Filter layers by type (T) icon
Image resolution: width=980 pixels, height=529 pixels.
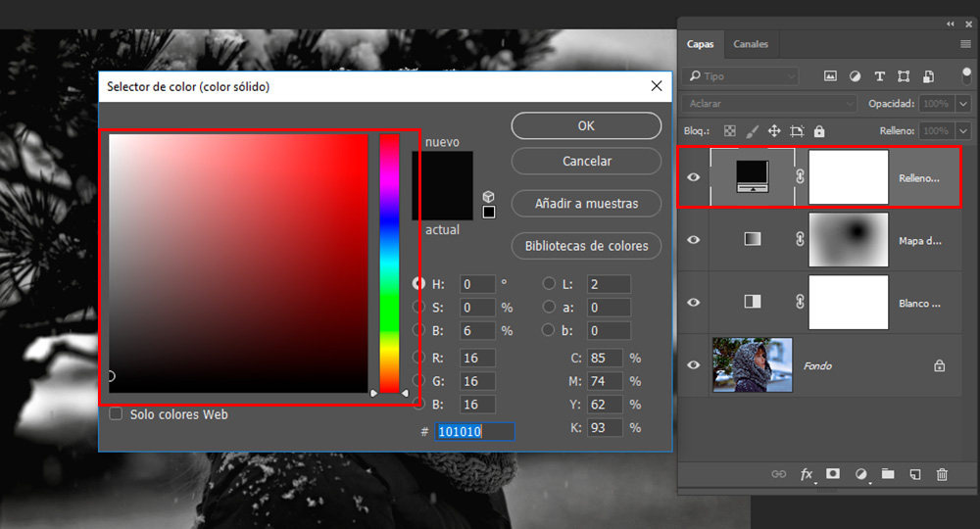point(879,76)
